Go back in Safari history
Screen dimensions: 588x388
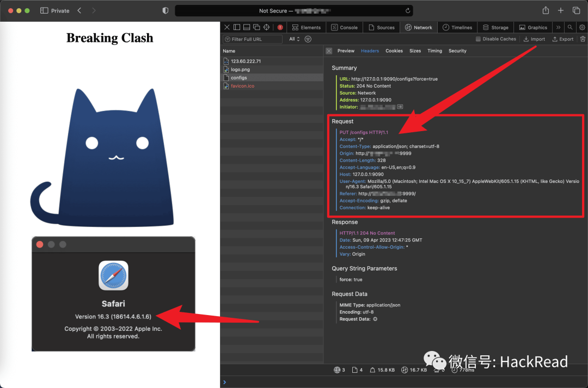coord(79,10)
